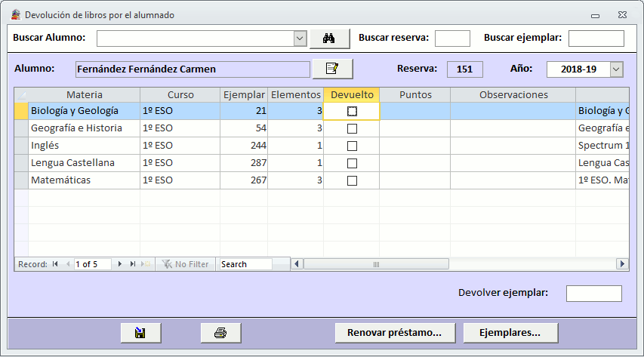Click the Materia column header
Screen dimensions: 644x357
[x=84, y=95]
